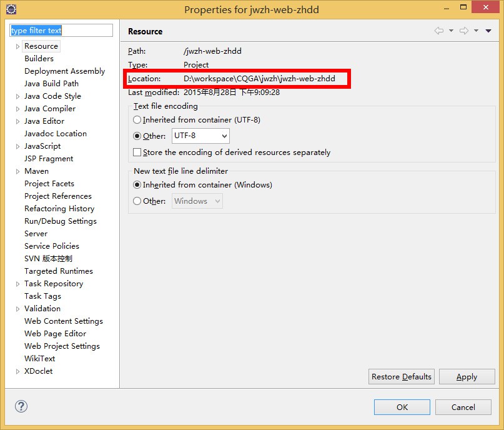Select Project Facets page
Image resolution: width=504 pixels, height=430 pixels.
click(x=49, y=184)
